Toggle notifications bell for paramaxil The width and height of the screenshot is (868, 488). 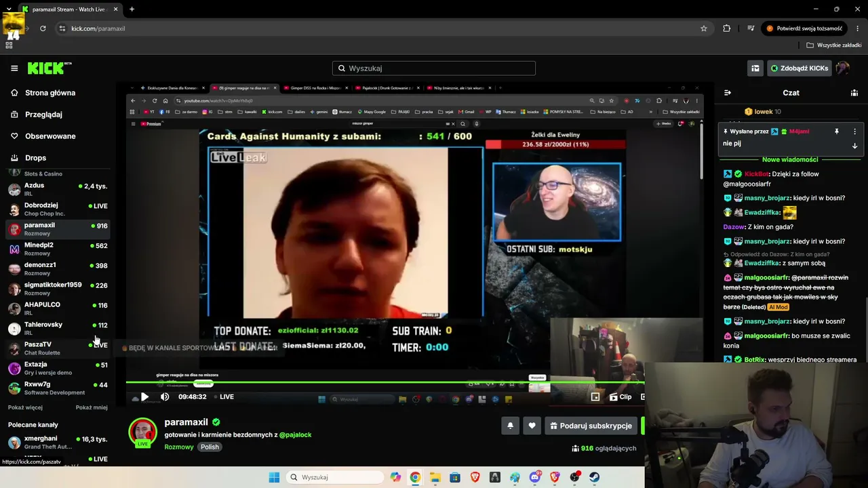(510, 426)
